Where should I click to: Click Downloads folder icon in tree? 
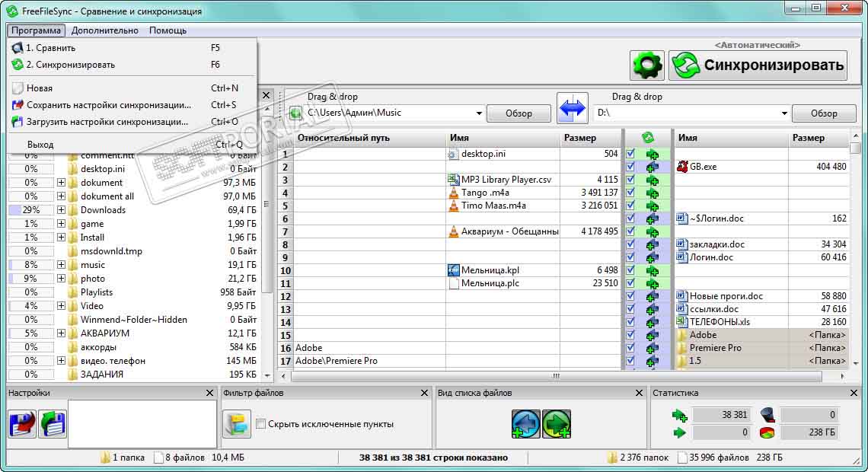click(72, 210)
